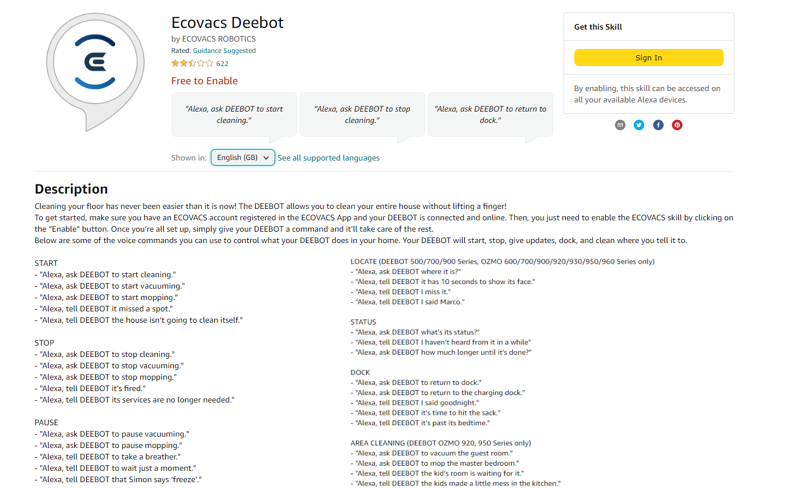Click the 'Free to Enable' price text
The height and width of the screenshot is (489, 800).
coord(204,81)
